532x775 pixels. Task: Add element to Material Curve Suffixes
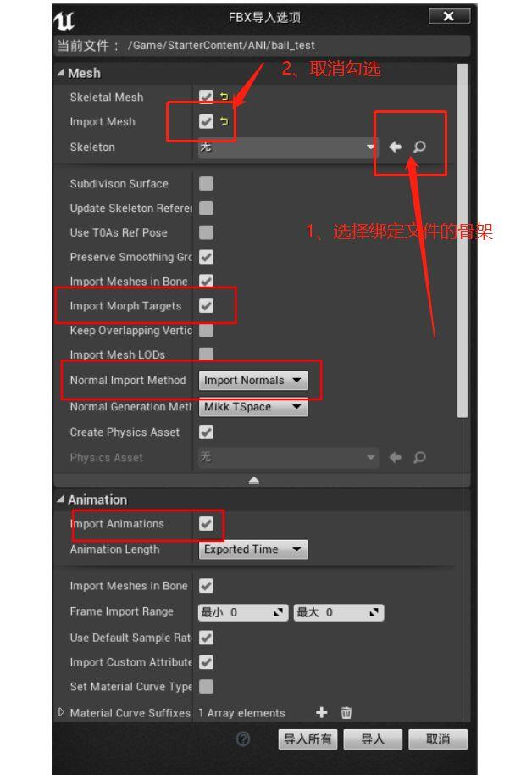point(322,712)
